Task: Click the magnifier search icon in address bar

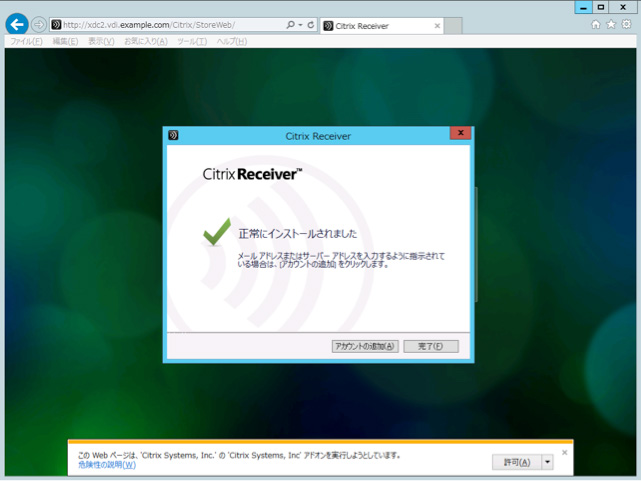Action: [x=290, y=25]
